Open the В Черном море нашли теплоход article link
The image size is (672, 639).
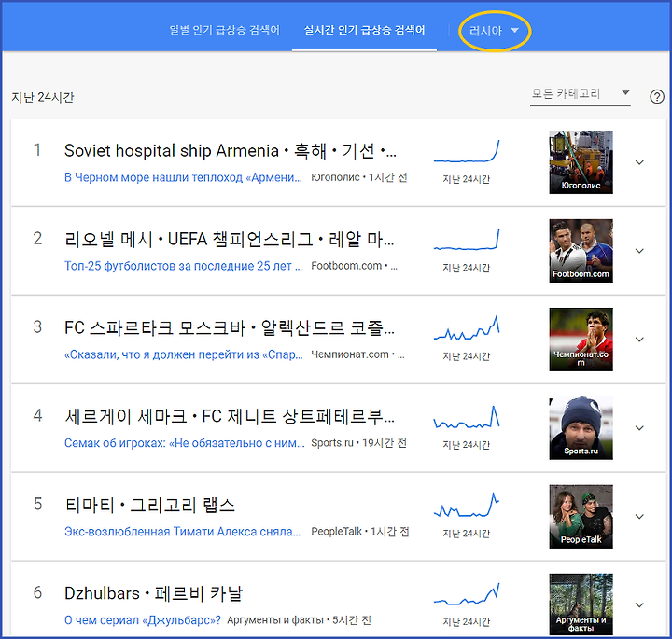pos(183,177)
